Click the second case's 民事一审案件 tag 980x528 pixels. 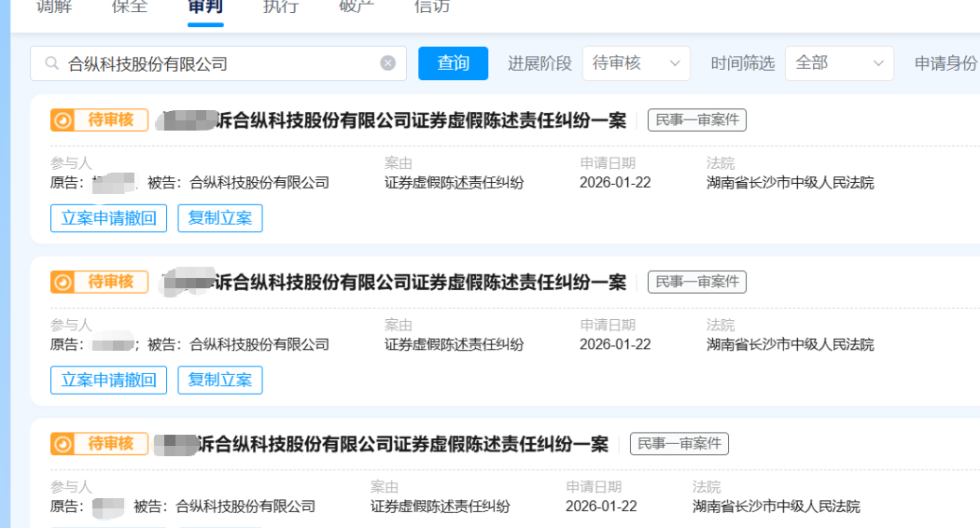click(697, 282)
